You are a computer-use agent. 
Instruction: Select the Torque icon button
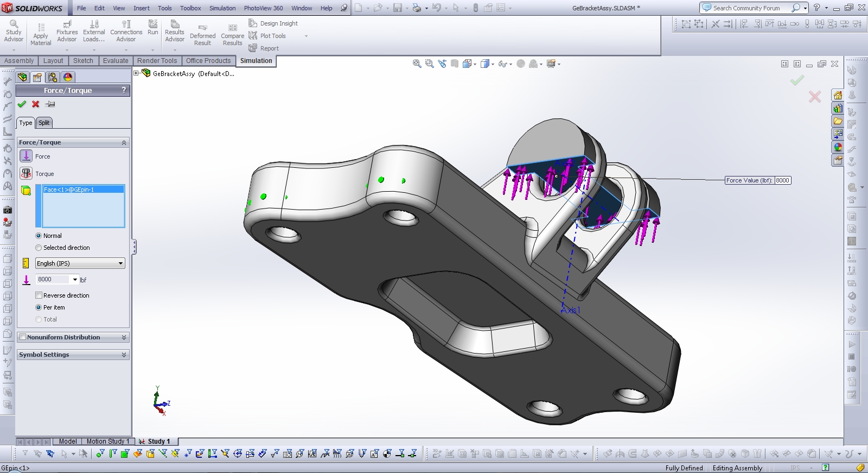pos(26,174)
